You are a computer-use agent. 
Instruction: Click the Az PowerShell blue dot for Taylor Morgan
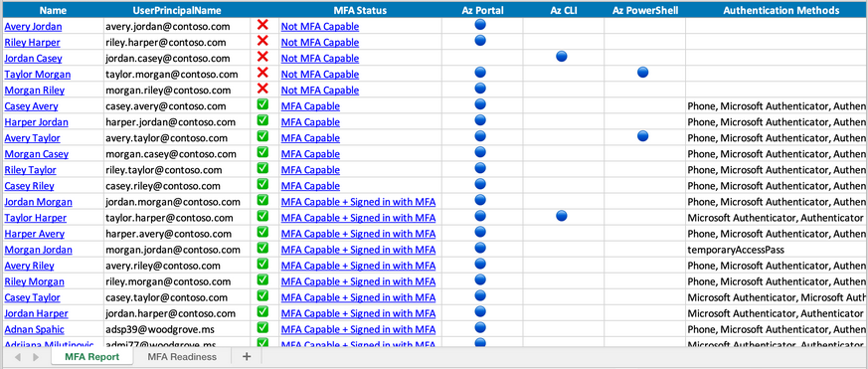(x=642, y=72)
